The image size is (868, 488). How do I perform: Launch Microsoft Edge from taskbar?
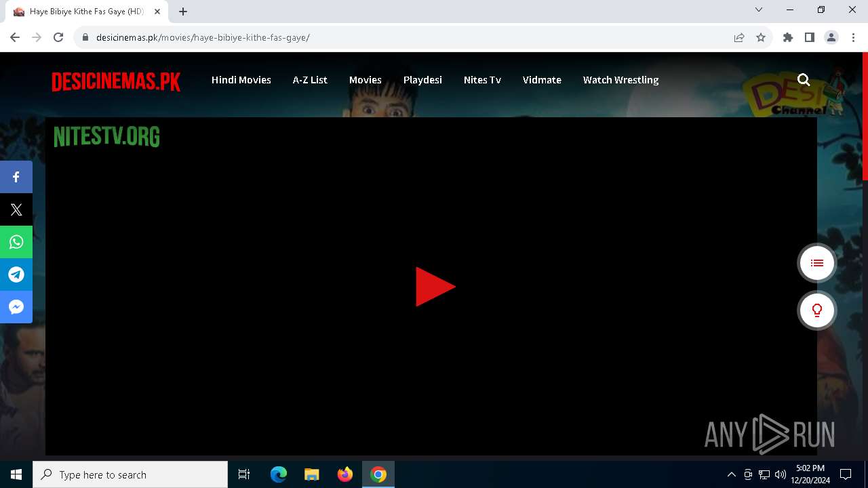[279, 474]
